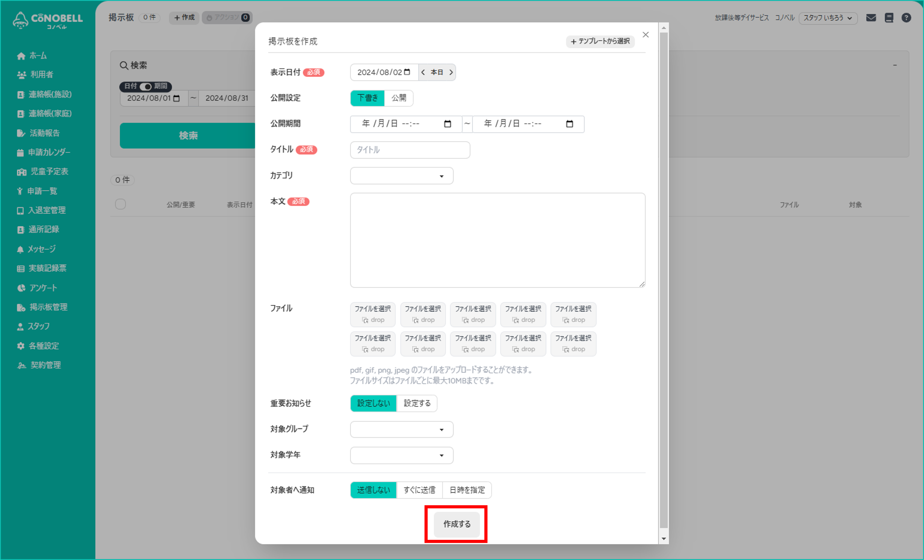The height and width of the screenshot is (560, 924).
Task: Check the select-all checkbox in list header
Action: click(120, 204)
